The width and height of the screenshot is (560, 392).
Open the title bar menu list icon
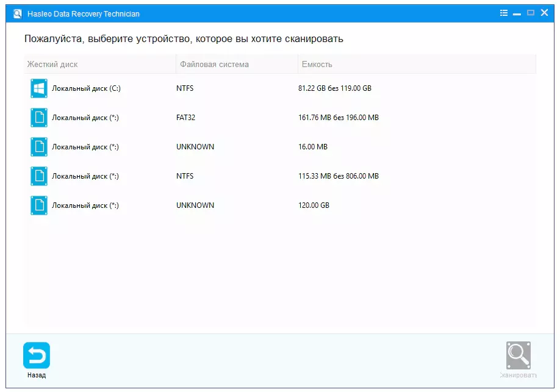503,13
